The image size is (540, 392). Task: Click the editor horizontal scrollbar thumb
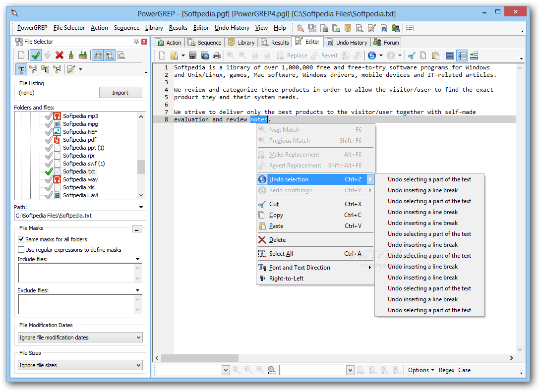[200, 358]
